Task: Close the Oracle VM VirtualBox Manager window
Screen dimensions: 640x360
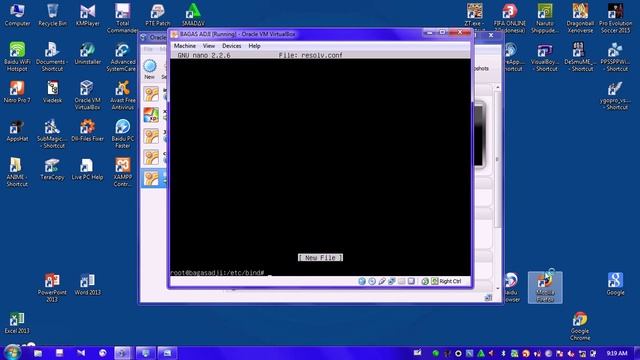Action: [x=491, y=36]
